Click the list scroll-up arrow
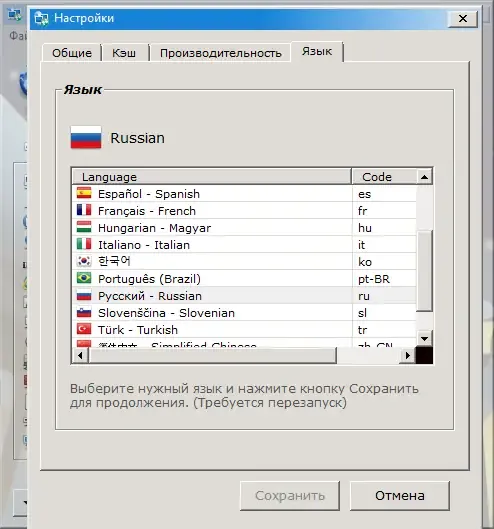The height and width of the screenshot is (529, 494). [x=424, y=177]
